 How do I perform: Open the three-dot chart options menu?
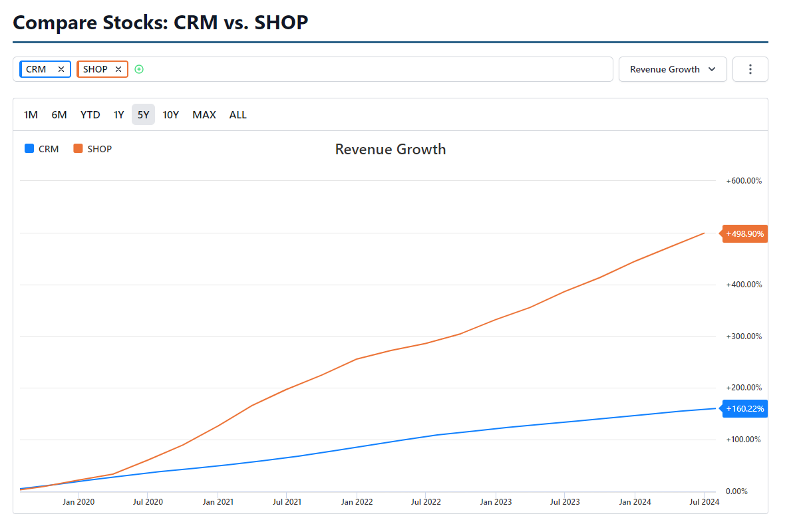pyautogui.click(x=750, y=68)
